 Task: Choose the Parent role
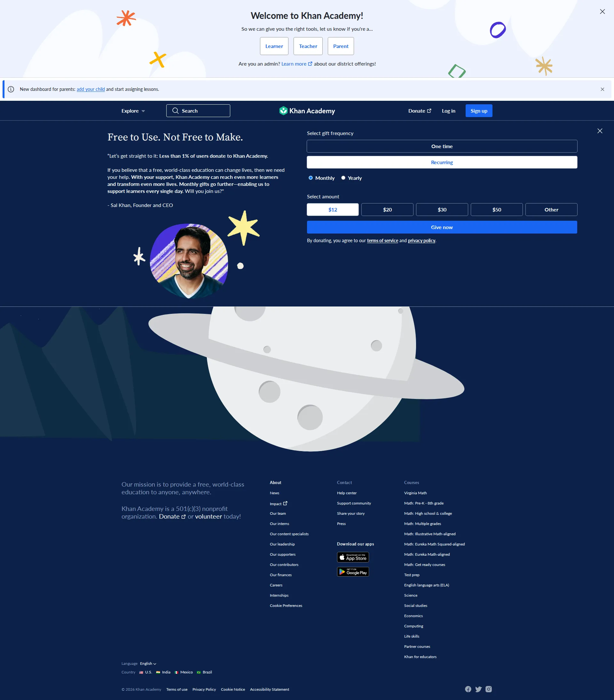(341, 46)
